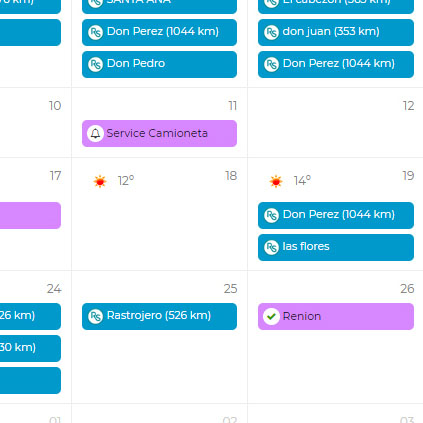Click the sun weather icon on day 18
The height and width of the screenshot is (423, 423).
click(100, 181)
